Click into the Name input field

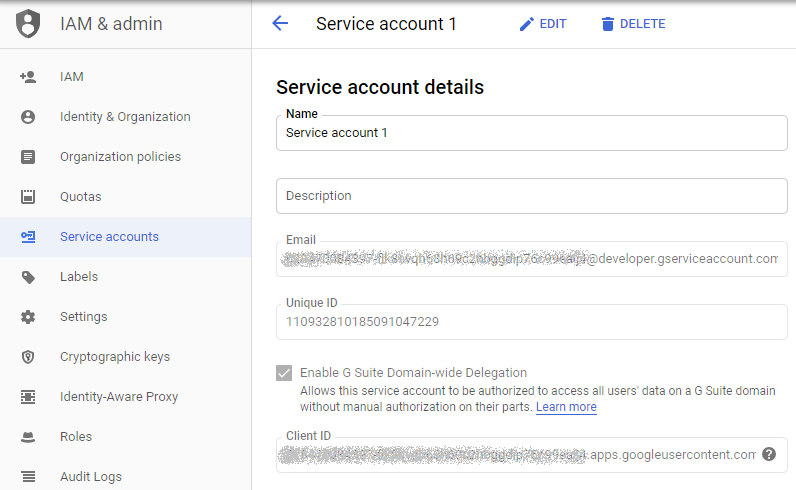click(530, 133)
